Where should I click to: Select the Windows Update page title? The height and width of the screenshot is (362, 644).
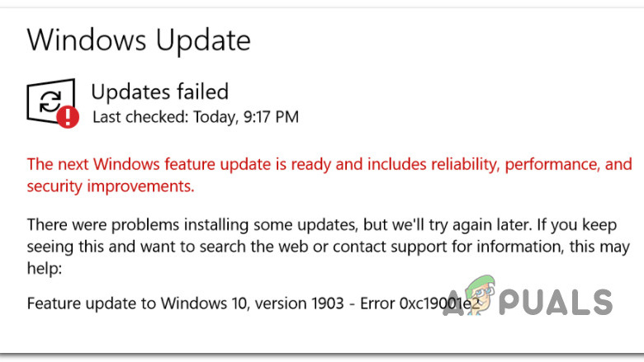coord(139,39)
